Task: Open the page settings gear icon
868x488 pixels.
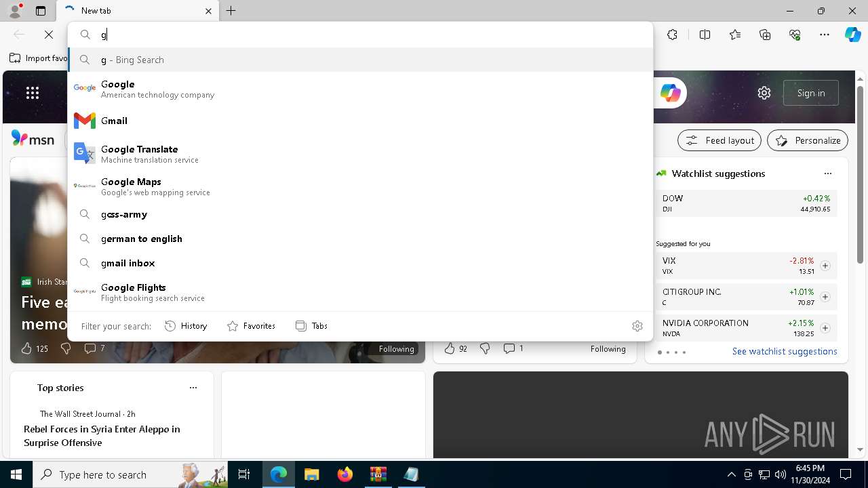Action: coord(764,93)
